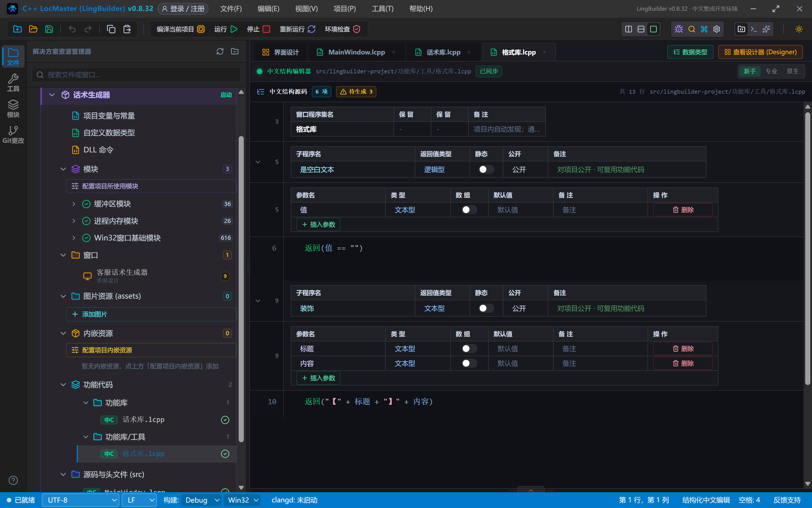
Task: Switch to MainWindow.lcpp tab
Action: pyautogui.click(x=356, y=52)
